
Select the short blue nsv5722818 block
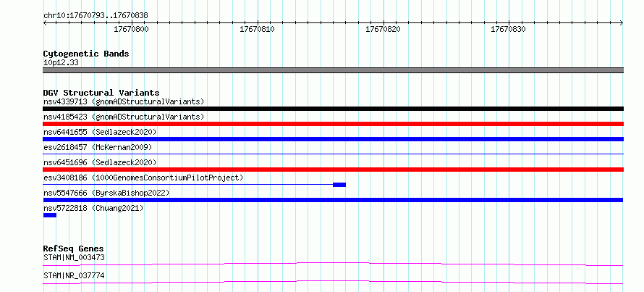point(50,215)
